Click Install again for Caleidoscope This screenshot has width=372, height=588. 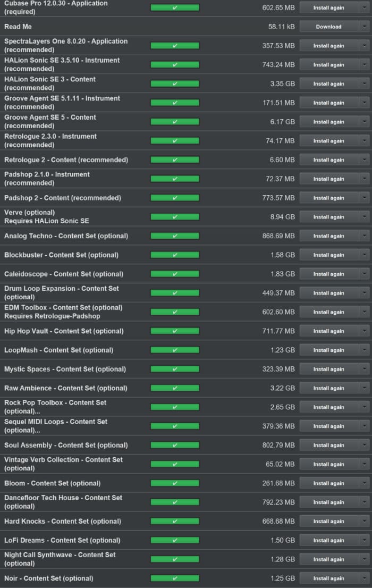point(329,274)
